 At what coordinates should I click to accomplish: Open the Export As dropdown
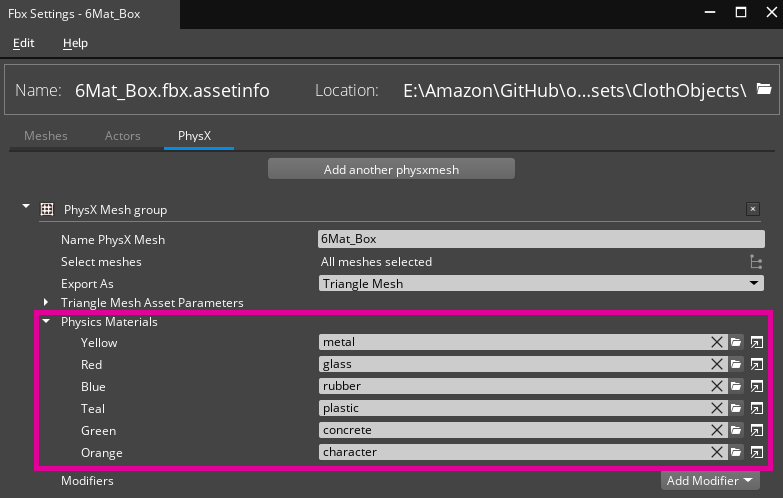(x=540, y=284)
